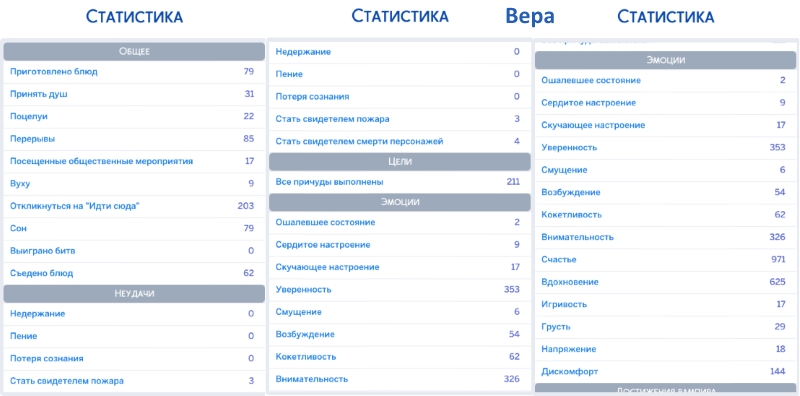Select the Дискомфорт row
The height and width of the screenshot is (396, 800).
pyautogui.click(x=666, y=372)
